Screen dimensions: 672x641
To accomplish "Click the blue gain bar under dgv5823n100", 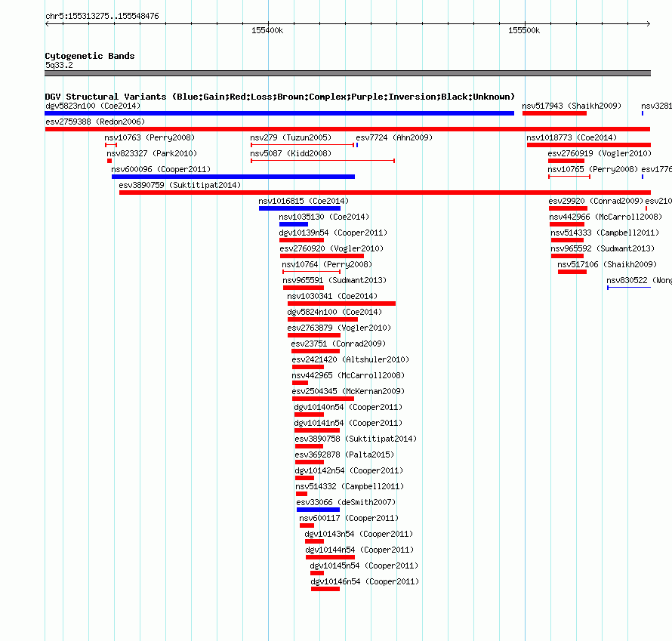I will 279,113.
